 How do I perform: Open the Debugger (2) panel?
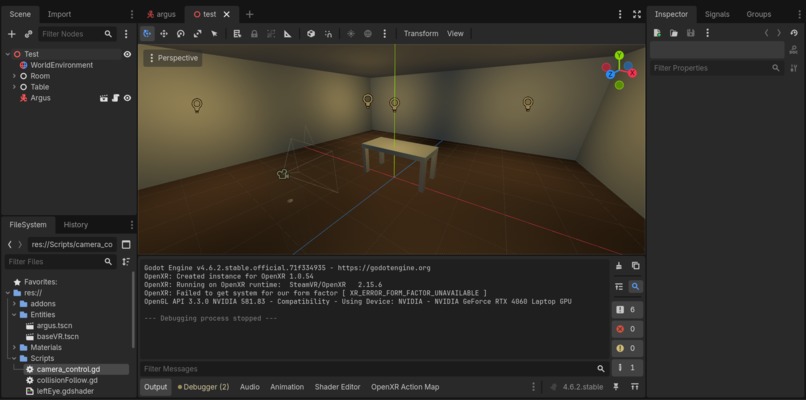[x=204, y=387]
